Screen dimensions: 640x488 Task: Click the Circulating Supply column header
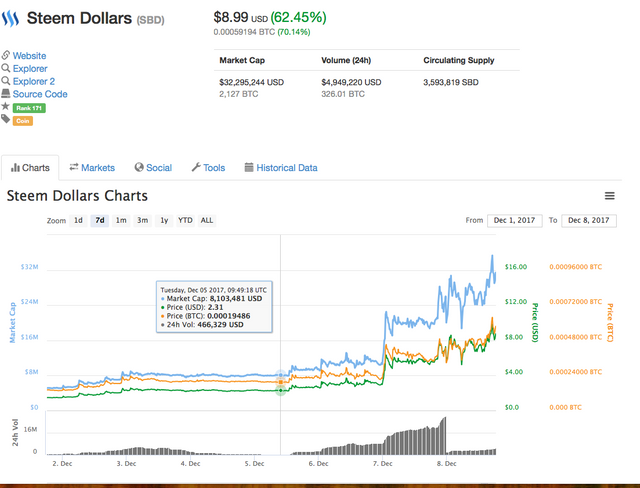pyautogui.click(x=459, y=60)
